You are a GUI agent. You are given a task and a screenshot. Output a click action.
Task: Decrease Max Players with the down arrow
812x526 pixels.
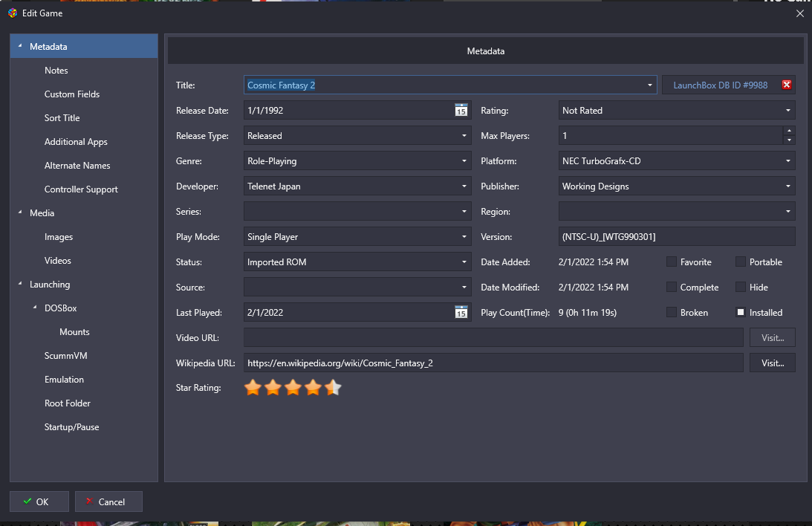coord(789,140)
